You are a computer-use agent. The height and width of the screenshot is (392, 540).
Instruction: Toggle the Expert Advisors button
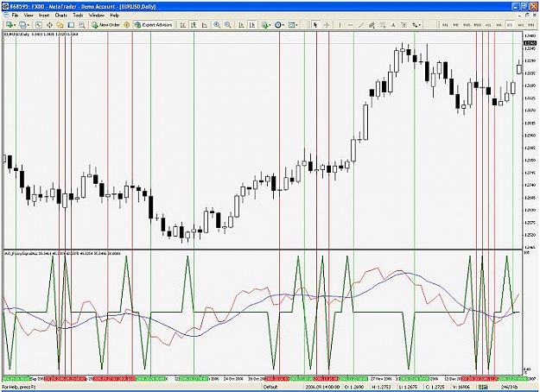(153, 25)
